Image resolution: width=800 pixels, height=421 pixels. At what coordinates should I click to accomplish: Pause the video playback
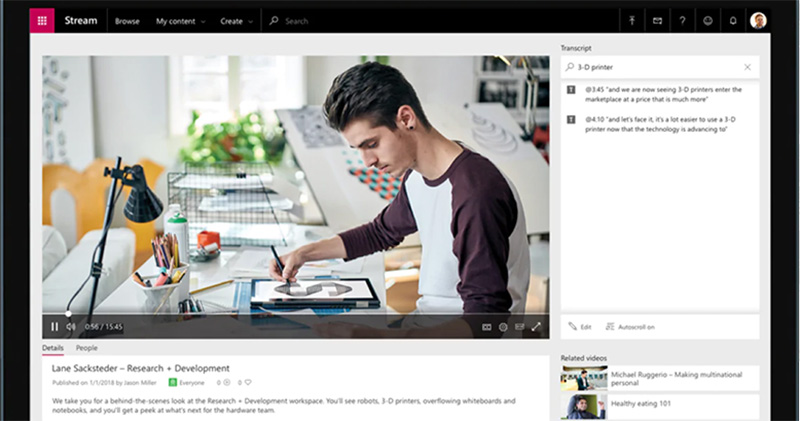[54, 326]
